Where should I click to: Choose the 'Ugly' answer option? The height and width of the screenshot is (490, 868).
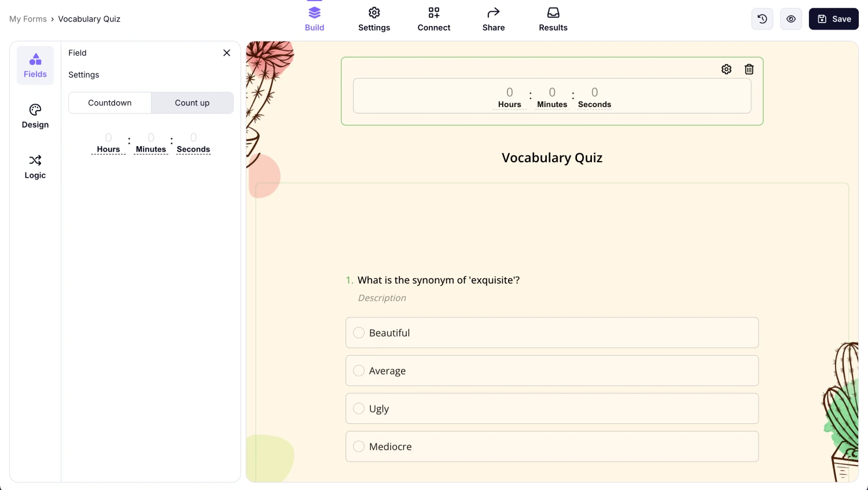(359, 409)
